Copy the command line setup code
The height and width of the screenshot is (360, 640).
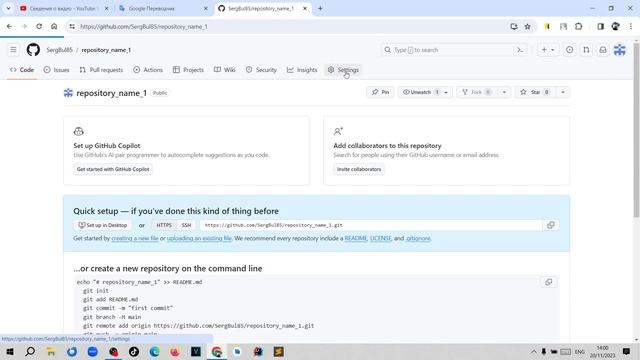[549, 282]
